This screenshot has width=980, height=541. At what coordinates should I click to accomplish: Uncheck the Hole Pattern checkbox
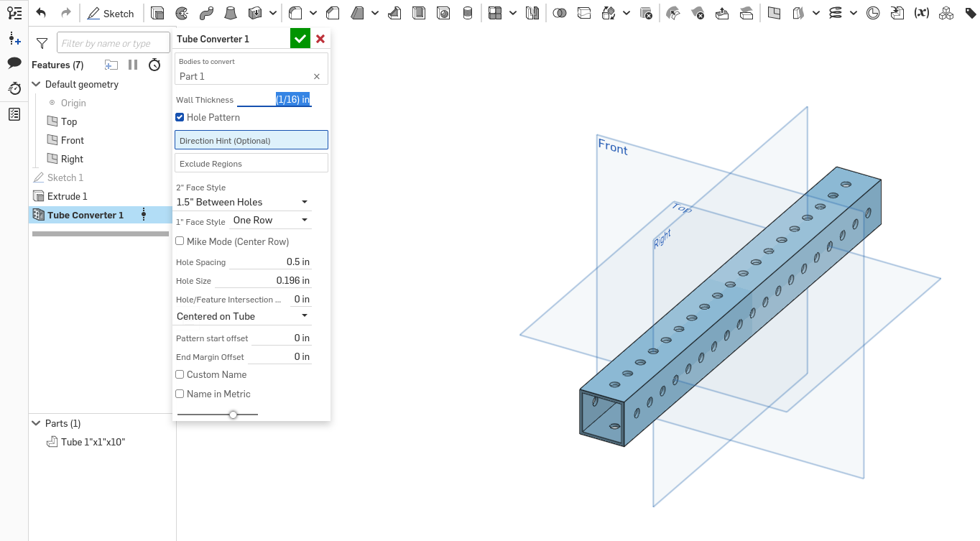click(180, 117)
